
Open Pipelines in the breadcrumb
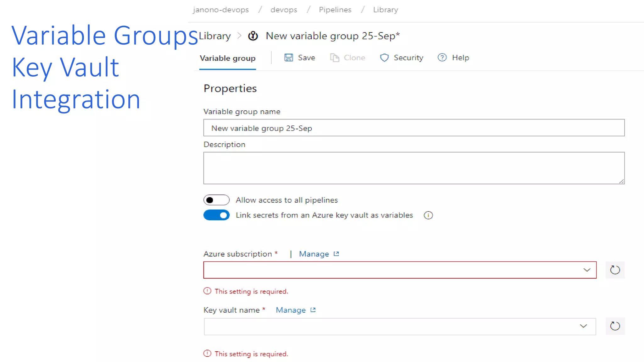[335, 10]
